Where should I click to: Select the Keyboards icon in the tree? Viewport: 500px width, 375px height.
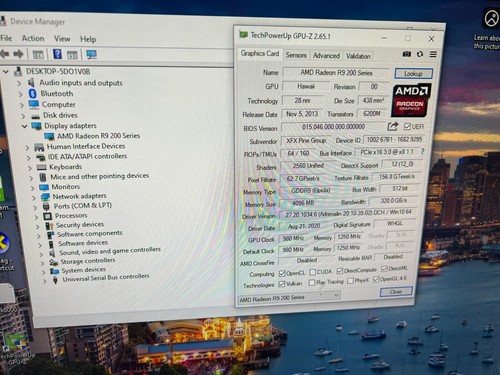point(42,167)
